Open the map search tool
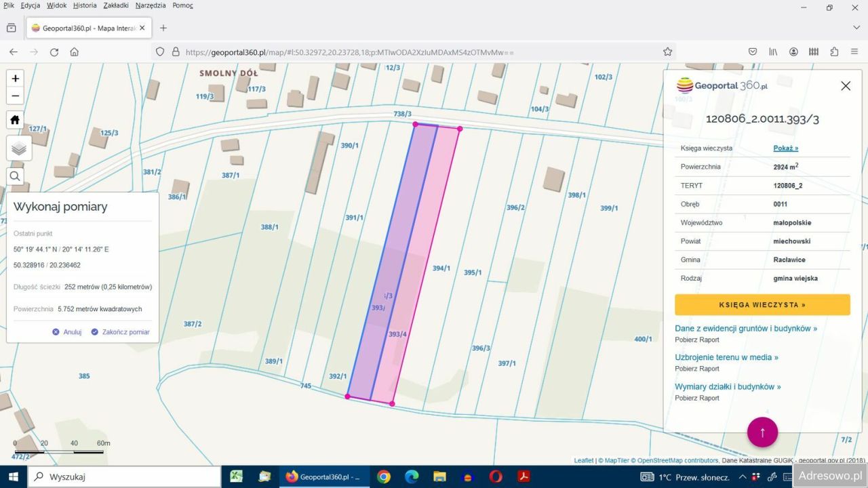 [16, 177]
